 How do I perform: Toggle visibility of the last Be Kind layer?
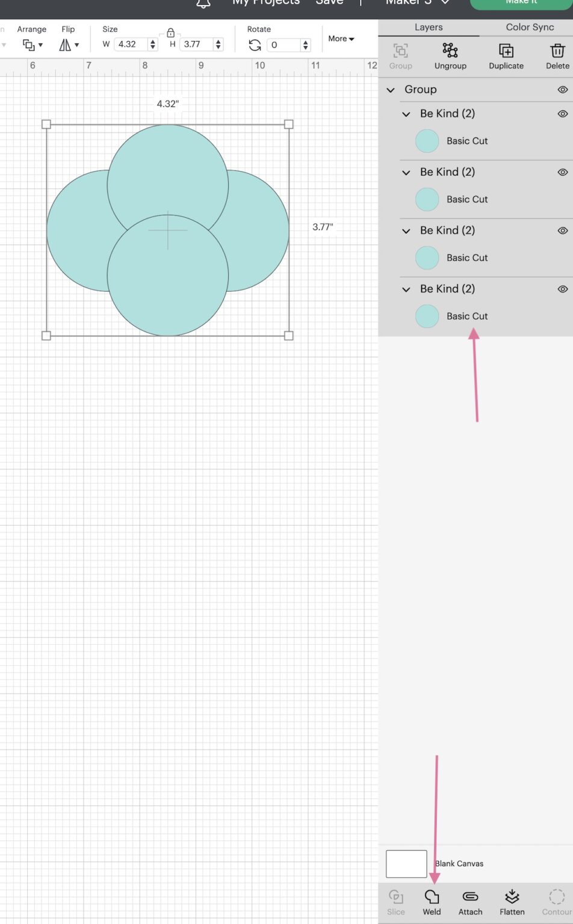[x=563, y=289]
